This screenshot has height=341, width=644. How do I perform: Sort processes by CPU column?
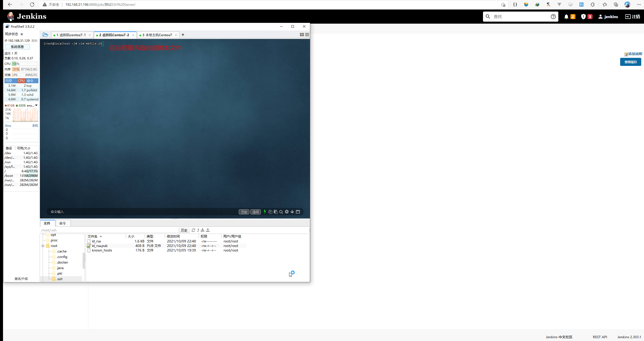(x=21, y=81)
